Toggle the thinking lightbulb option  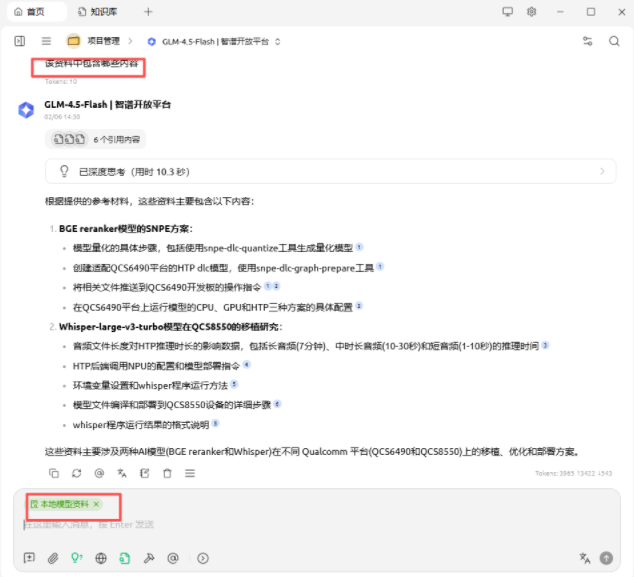(x=76, y=558)
